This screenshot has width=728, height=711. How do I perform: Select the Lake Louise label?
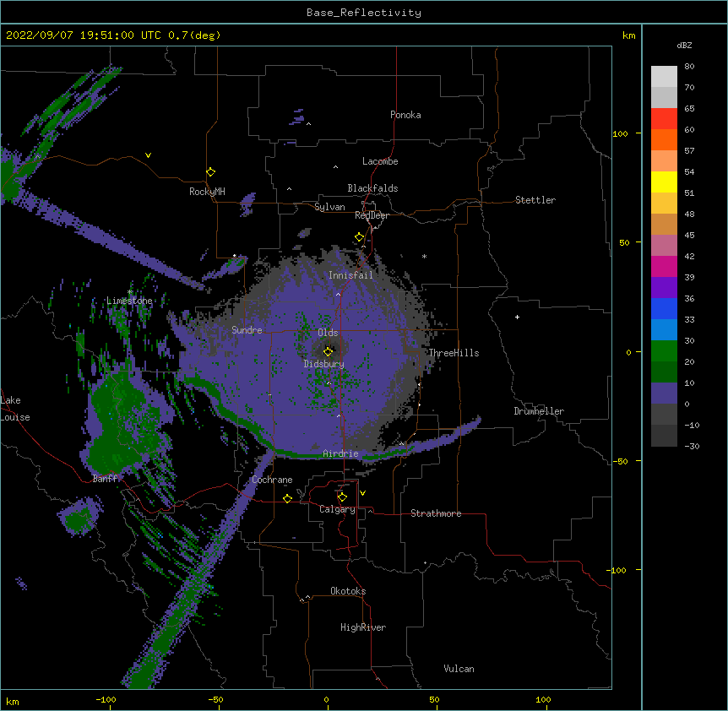point(15,409)
